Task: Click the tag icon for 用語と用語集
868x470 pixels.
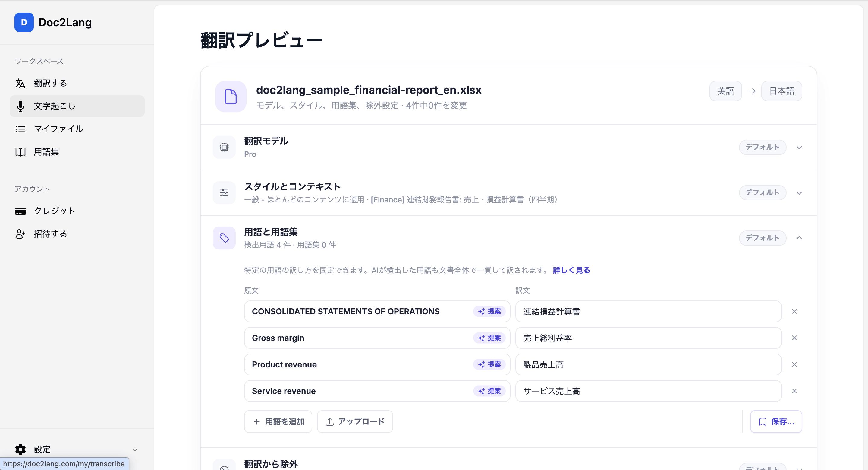Action: (224, 238)
